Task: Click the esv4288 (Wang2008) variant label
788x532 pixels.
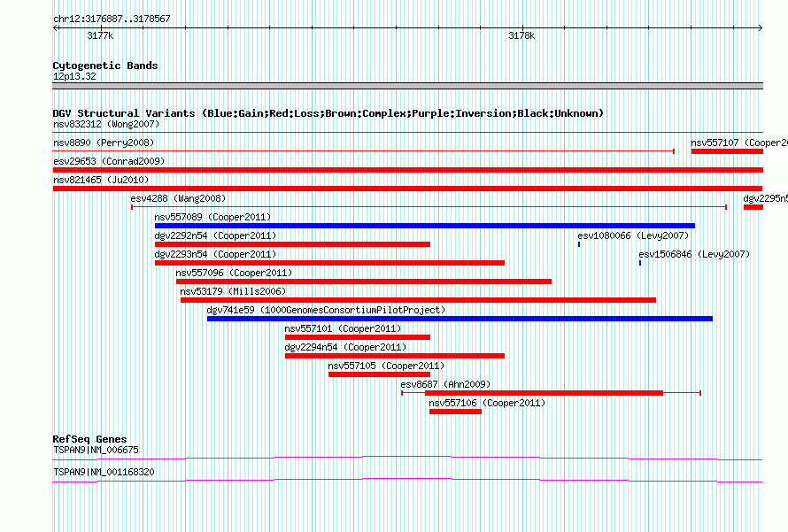Action: pos(178,198)
